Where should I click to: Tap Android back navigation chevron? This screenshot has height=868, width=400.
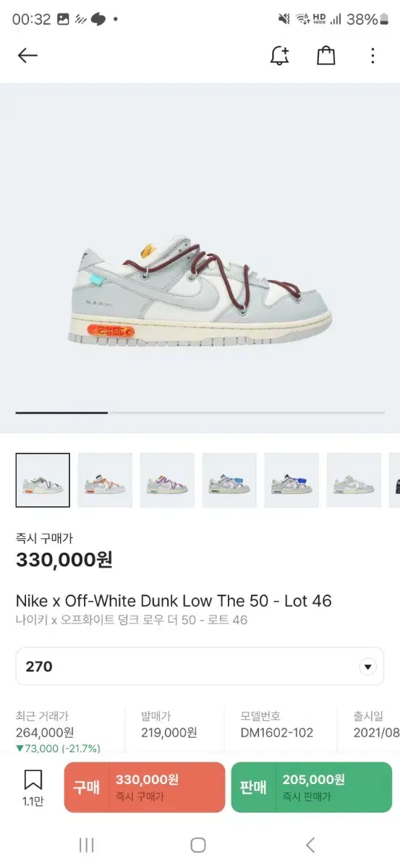point(310,845)
